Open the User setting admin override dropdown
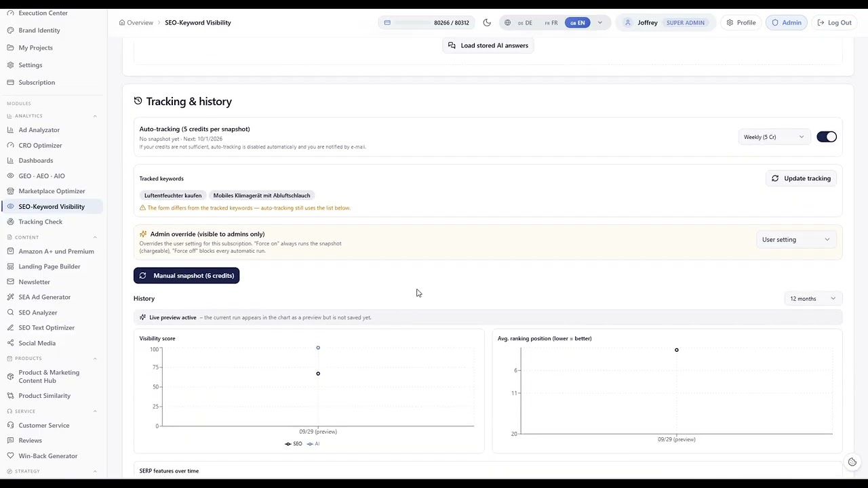 click(796, 239)
